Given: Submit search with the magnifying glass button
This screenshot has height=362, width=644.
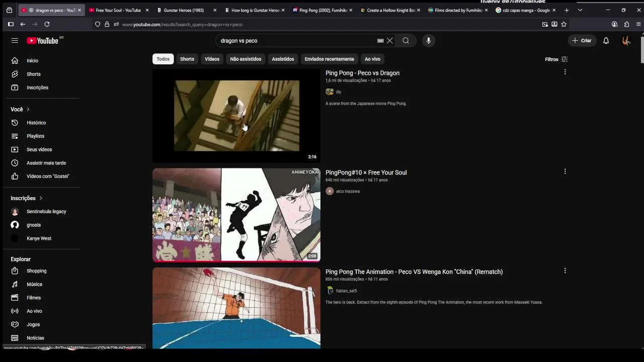Looking at the screenshot, I should (x=406, y=41).
